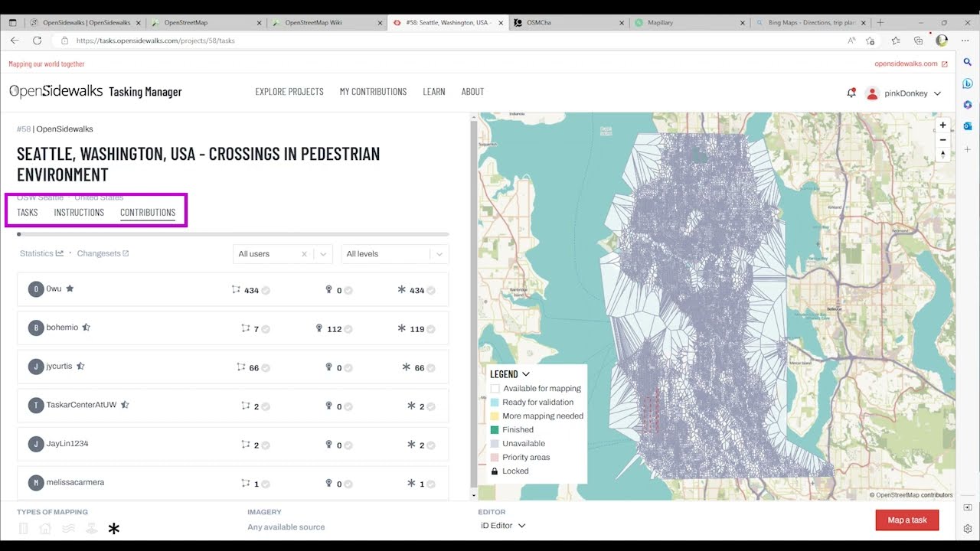
Task: Open the Changesets link
Action: click(x=103, y=253)
